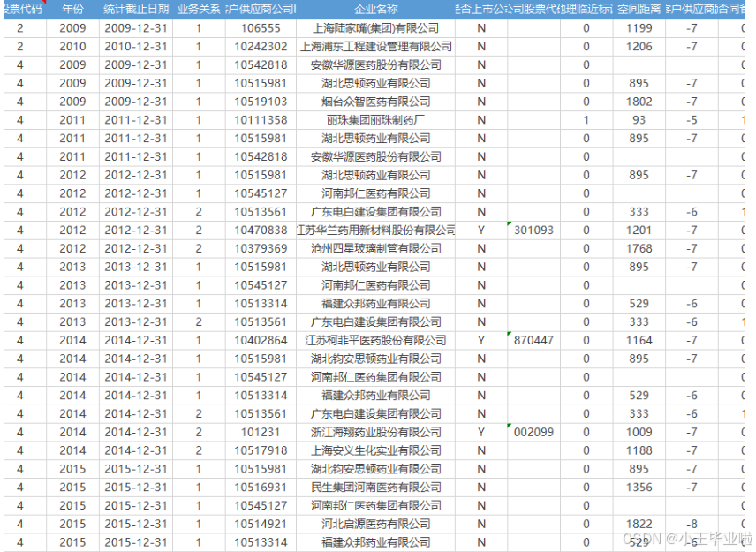Image resolution: width=756 pixels, height=552 pixels.
Task: Select the 业务关系 column header
Action: pos(199,9)
